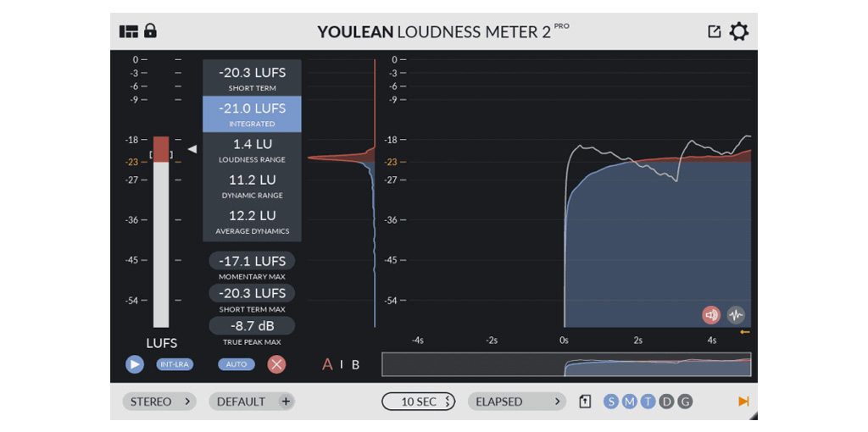
Task: Click the 0s mark on time axis
Action: click(x=564, y=341)
